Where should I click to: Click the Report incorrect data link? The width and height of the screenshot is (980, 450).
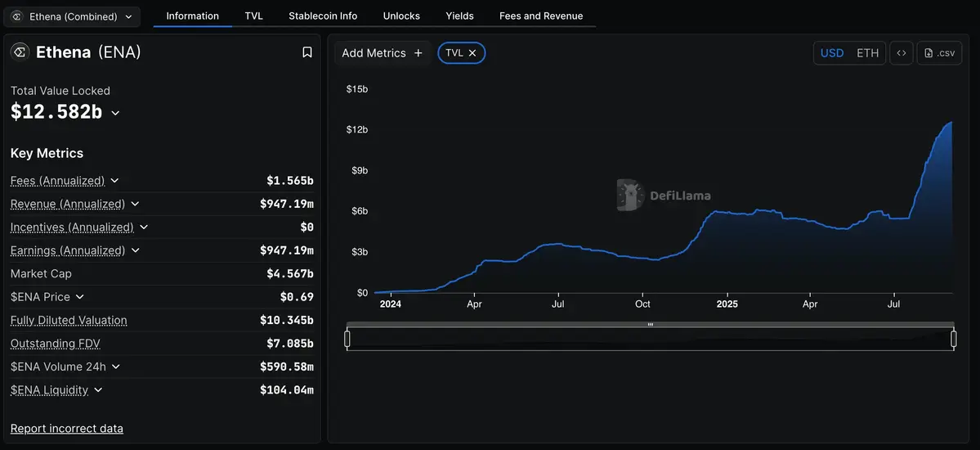click(67, 429)
